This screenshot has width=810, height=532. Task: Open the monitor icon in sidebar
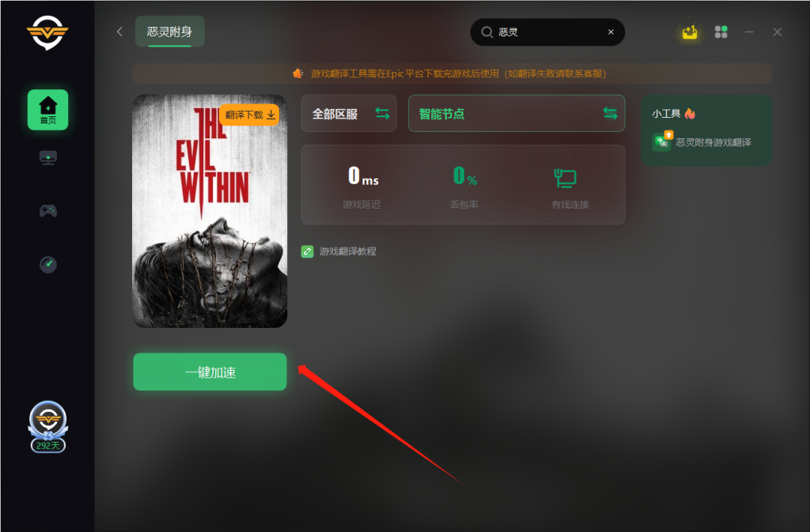point(48,158)
